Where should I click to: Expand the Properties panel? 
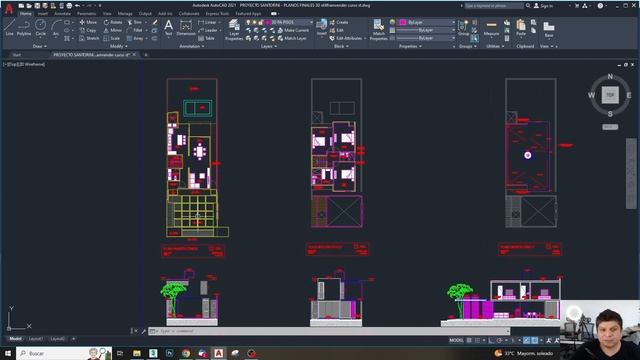coord(410,47)
